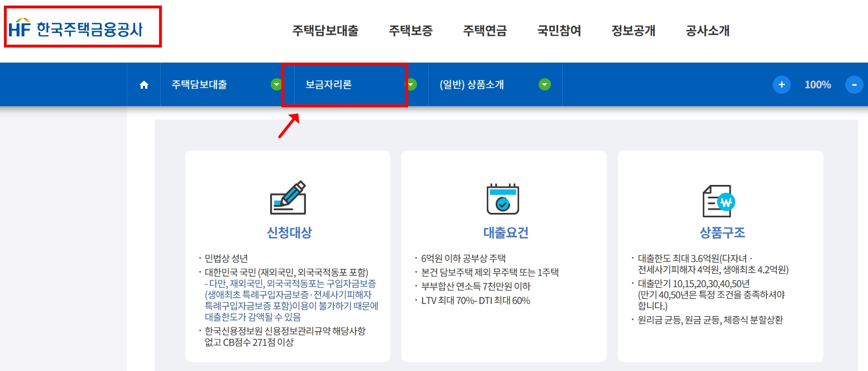The height and width of the screenshot is (371, 868).
Task: Expand the 보금자리론 breadcrumb dropdown arrow
Action: coord(411,84)
